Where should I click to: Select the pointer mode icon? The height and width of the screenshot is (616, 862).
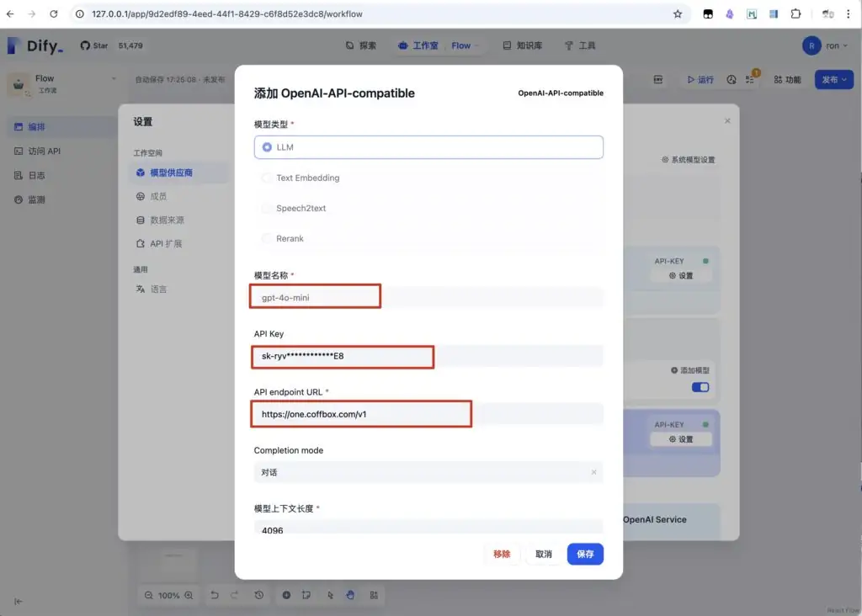tap(331, 595)
